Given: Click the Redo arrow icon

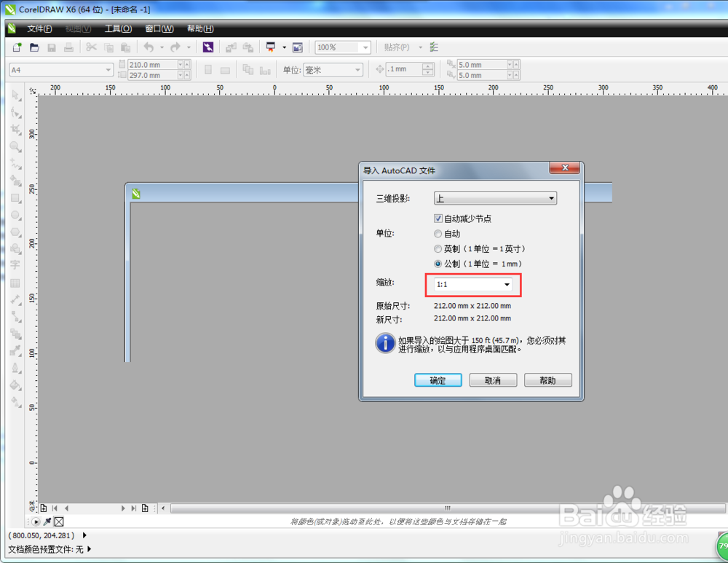Looking at the screenshot, I should pos(175,47).
